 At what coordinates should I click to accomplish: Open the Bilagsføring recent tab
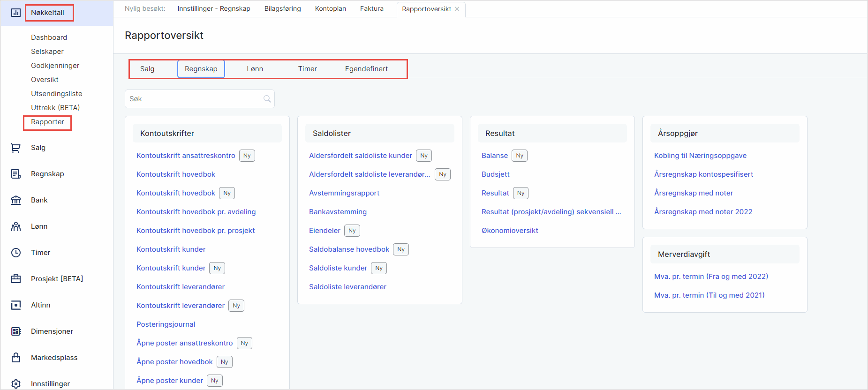click(282, 8)
